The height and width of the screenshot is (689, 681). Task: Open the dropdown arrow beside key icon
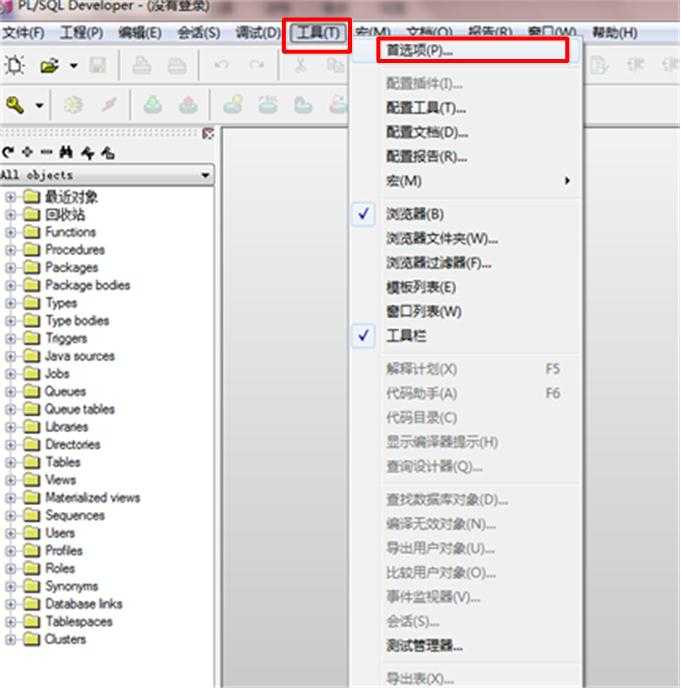(x=40, y=105)
